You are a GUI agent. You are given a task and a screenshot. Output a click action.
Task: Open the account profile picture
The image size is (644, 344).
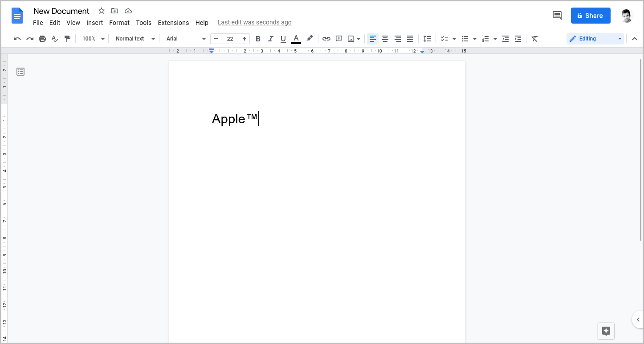(x=627, y=16)
